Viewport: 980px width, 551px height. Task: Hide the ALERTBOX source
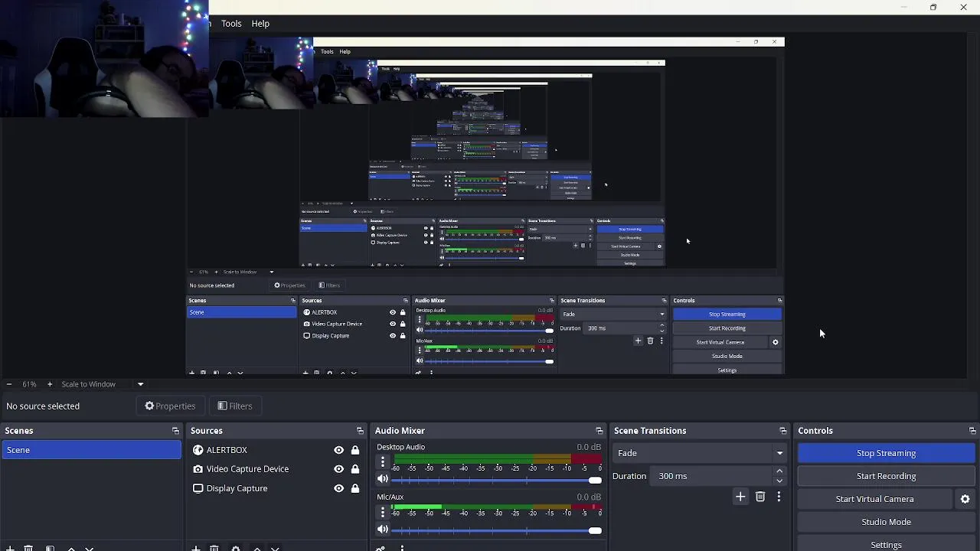pyautogui.click(x=338, y=450)
